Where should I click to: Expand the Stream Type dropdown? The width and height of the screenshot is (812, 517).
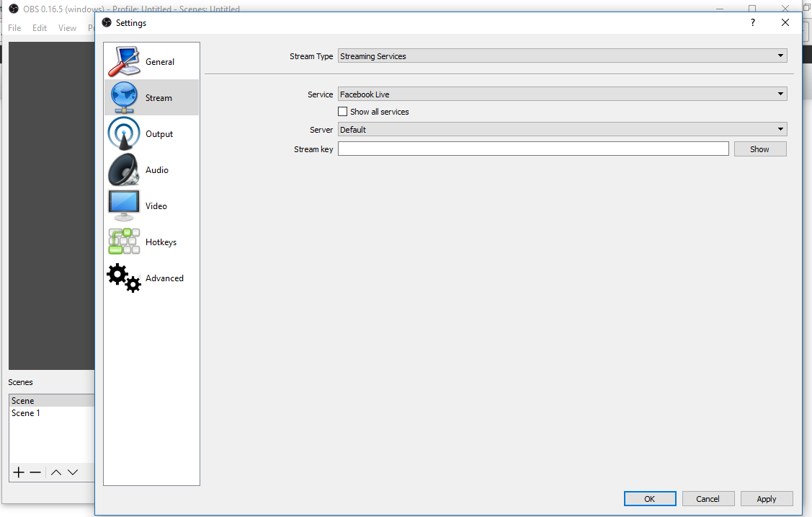pos(562,56)
